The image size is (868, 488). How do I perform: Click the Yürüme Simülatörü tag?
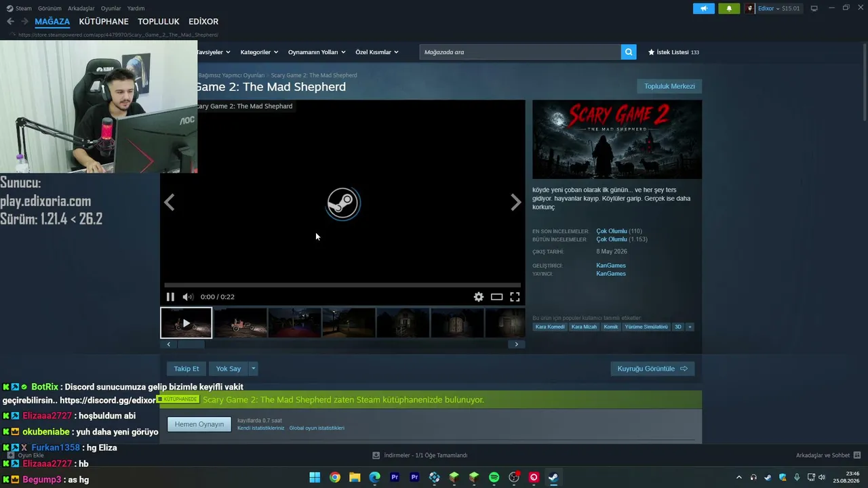click(x=646, y=327)
